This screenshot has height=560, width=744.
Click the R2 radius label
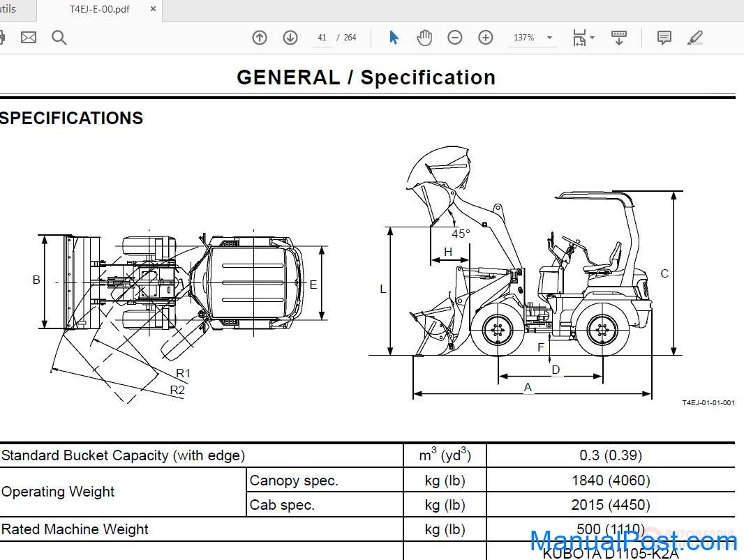coord(177,391)
